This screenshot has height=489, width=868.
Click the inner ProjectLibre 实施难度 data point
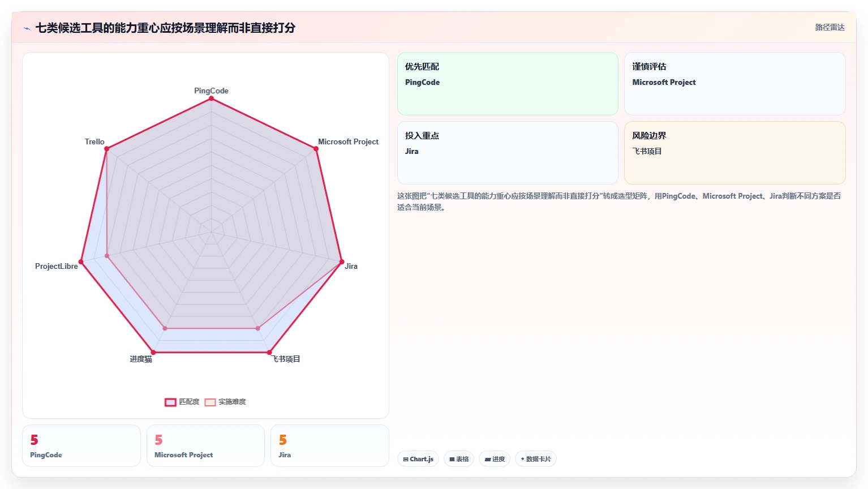(107, 256)
